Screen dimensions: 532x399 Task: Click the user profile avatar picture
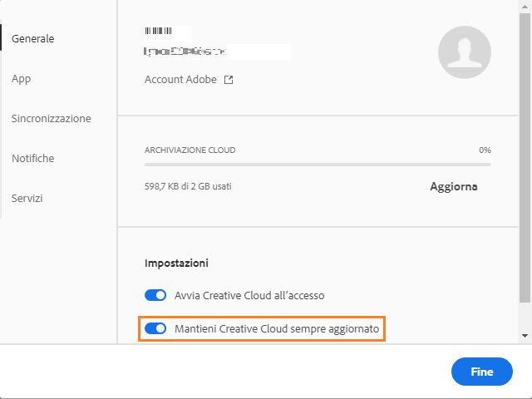tap(465, 52)
